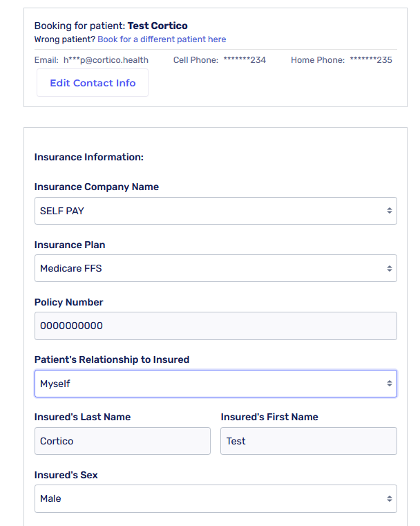Screen dimensions: 420x526
Task: Click the SELF PAY dropdown arrow icon
Action: coord(389,211)
